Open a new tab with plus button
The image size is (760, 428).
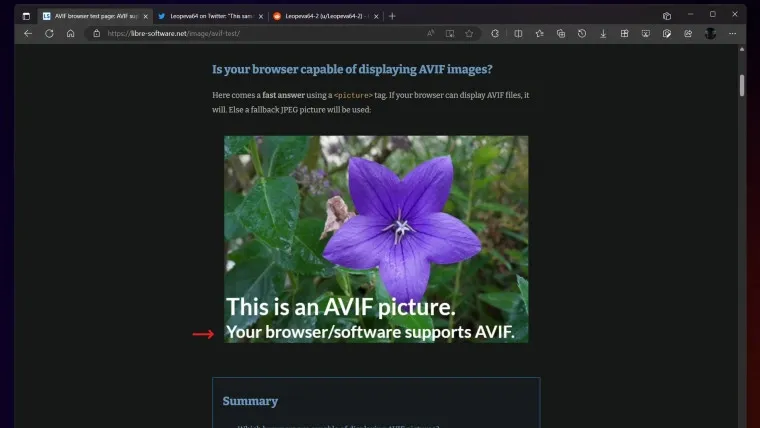coord(392,16)
